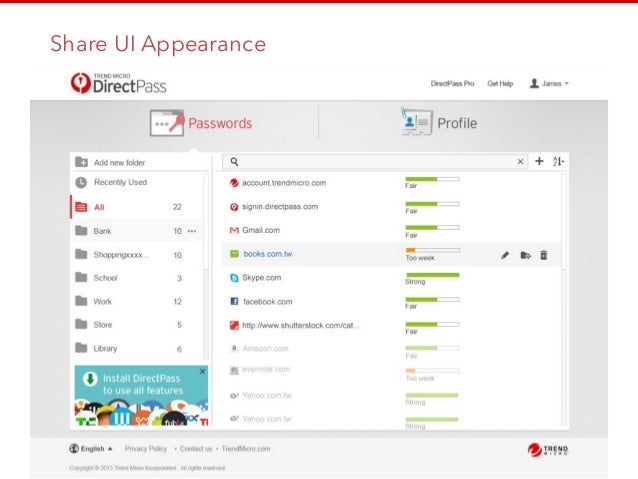Image resolution: width=638 pixels, height=479 pixels.
Task: Open the Library folder
Action: [x=137, y=348]
